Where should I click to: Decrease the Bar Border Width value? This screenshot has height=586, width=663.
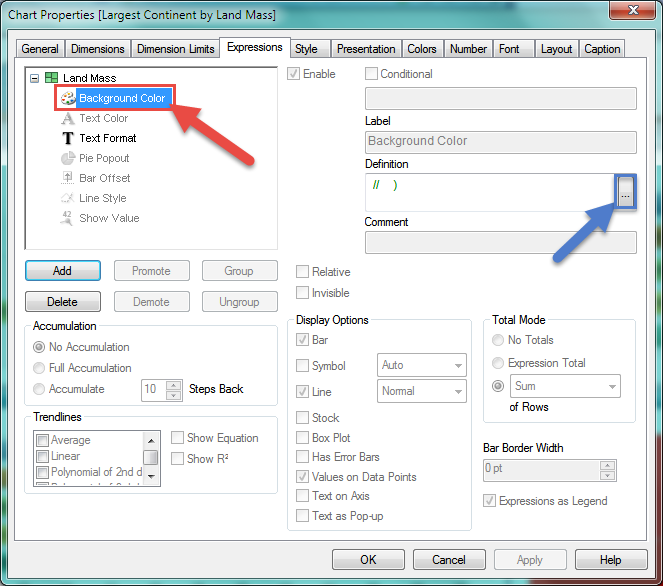pos(608,476)
